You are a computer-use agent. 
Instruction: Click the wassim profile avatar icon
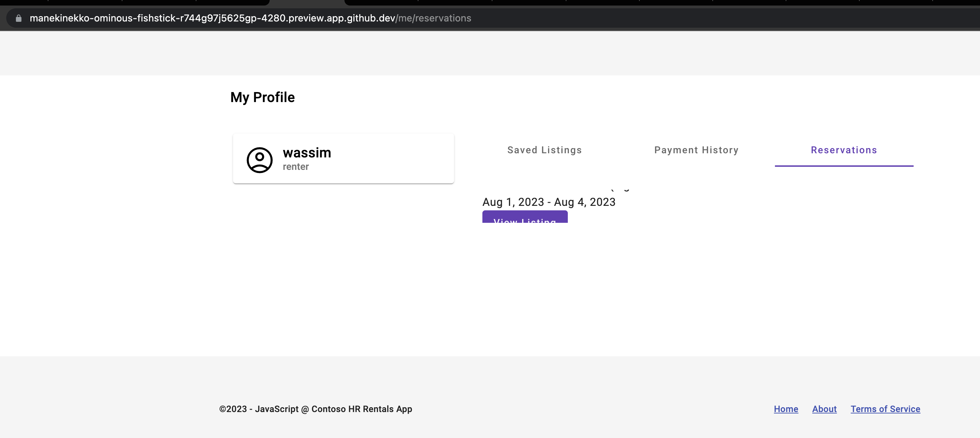pos(260,160)
